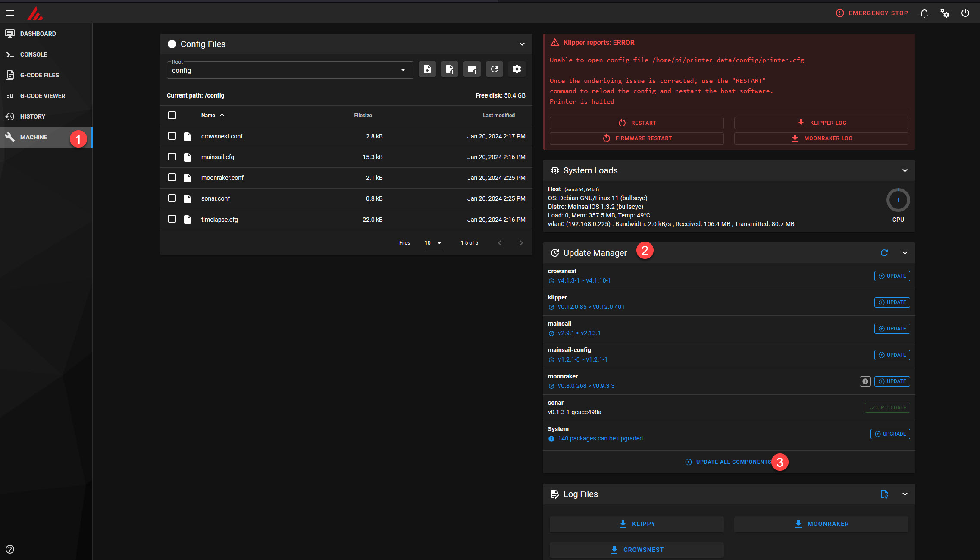Check the sonar.conf checkbox
The height and width of the screenshot is (560, 980).
(172, 198)
